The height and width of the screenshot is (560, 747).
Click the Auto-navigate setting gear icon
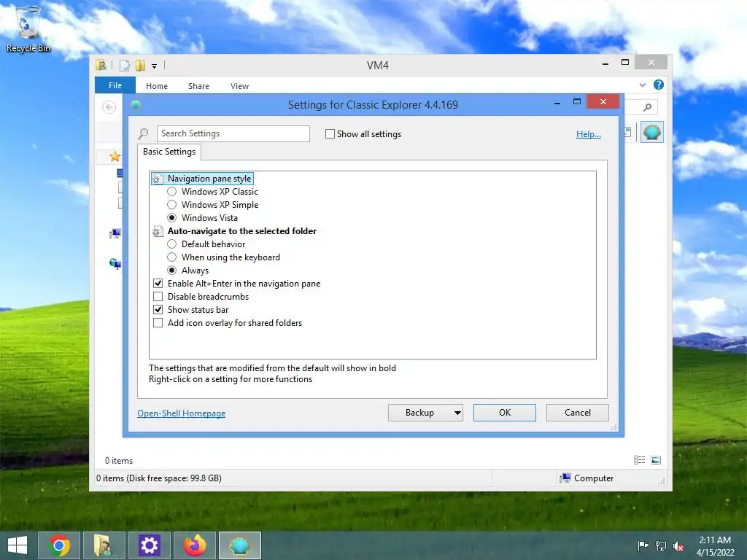[x=158, y=231]
